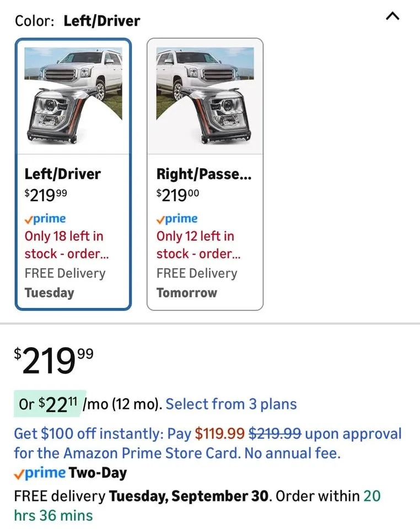This screenshot has height=529, width=420.
Task: Select the Left/Driver option name
Action: 63,174
